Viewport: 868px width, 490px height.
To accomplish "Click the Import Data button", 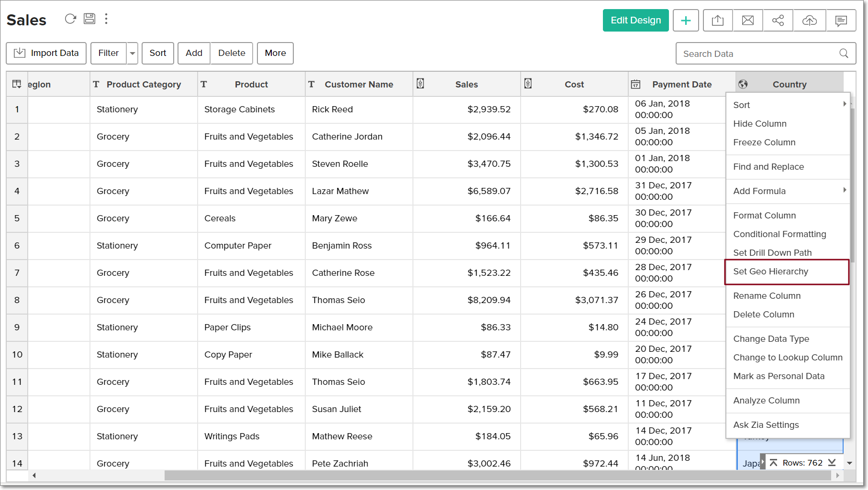I will point(46,53).
